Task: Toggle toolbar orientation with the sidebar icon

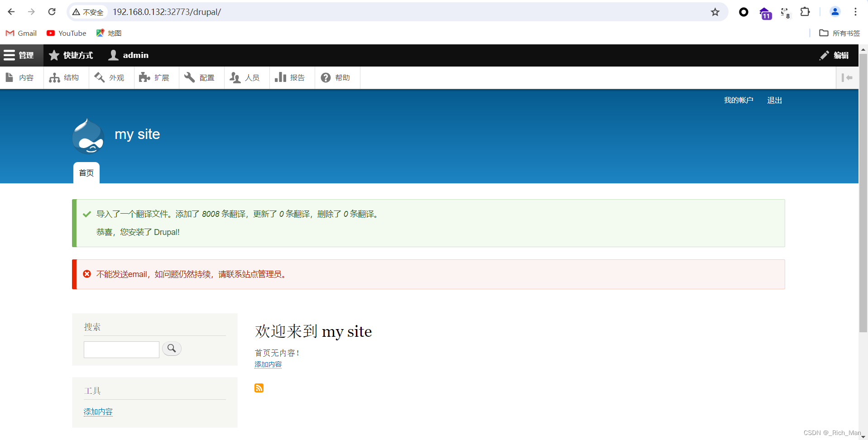Action: (x=847, y=77)
